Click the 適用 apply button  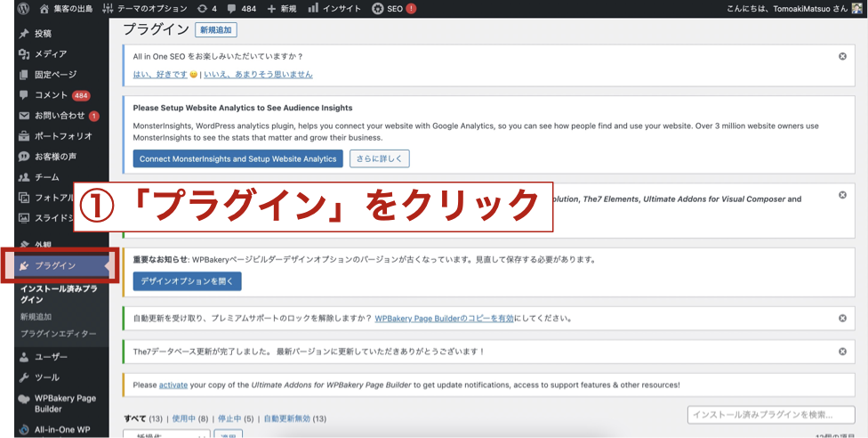coord(228,434)
